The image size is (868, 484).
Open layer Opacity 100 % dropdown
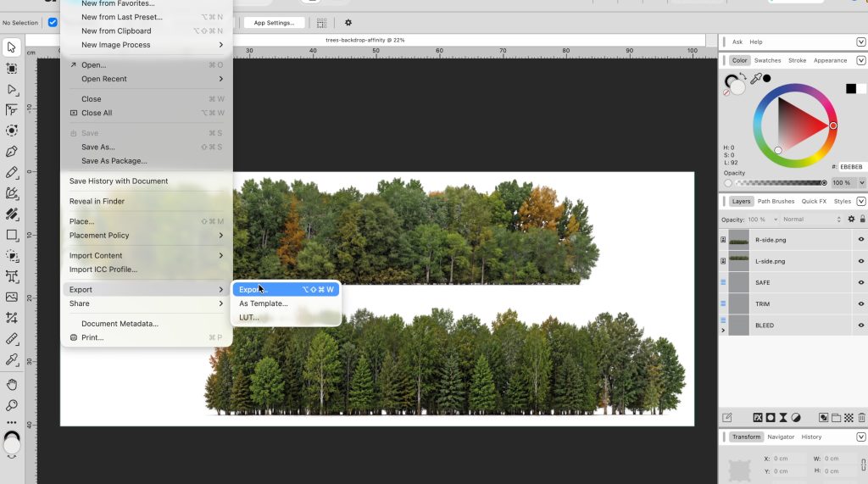(x=776, y=220)
